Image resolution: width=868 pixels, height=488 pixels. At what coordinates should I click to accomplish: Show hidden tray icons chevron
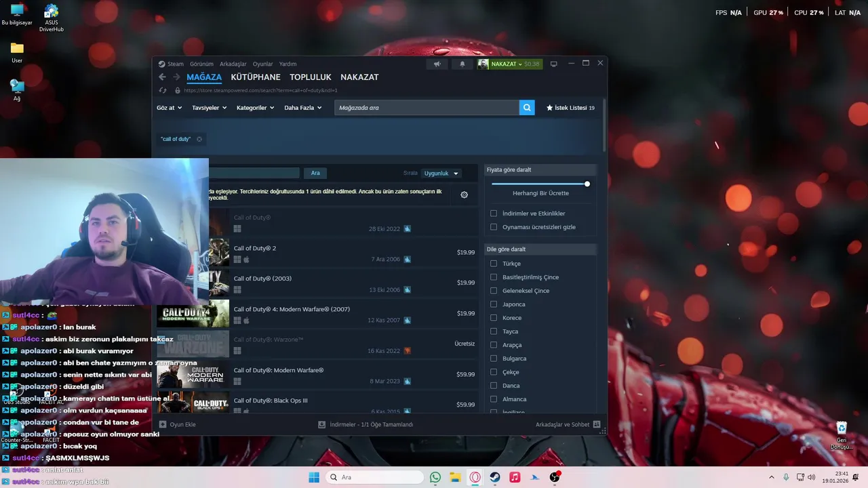pyautogui.click(x=771, y=477)
